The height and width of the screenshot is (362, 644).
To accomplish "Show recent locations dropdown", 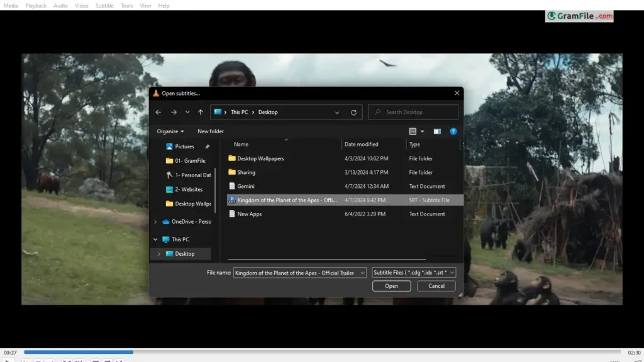I will coord(187,112).
